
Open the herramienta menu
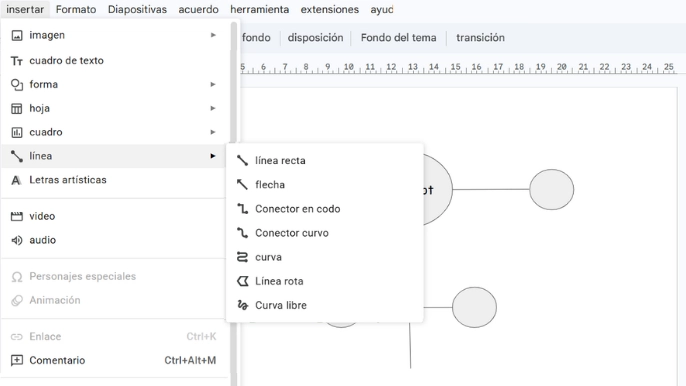pos(259,9)
